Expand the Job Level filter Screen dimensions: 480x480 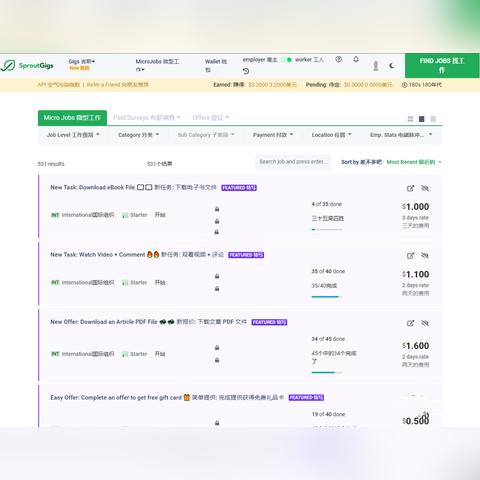pos(73,135)
